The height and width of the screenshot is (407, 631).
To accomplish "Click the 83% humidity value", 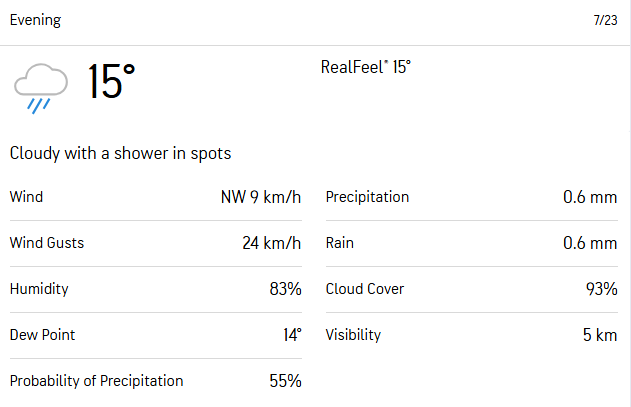I will 284,289.
